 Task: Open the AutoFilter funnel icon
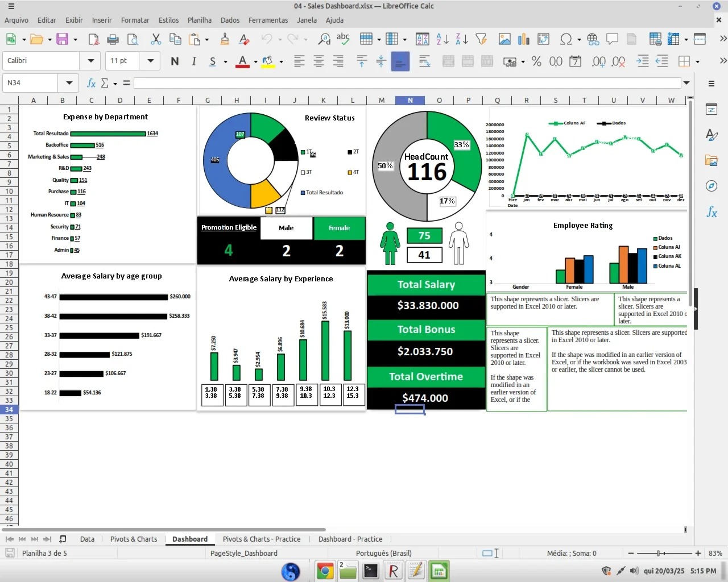pos(481,39)
